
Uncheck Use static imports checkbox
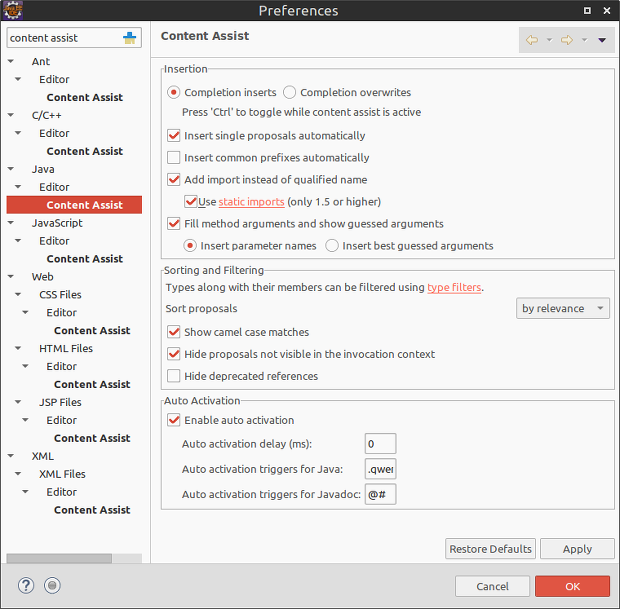191,202
